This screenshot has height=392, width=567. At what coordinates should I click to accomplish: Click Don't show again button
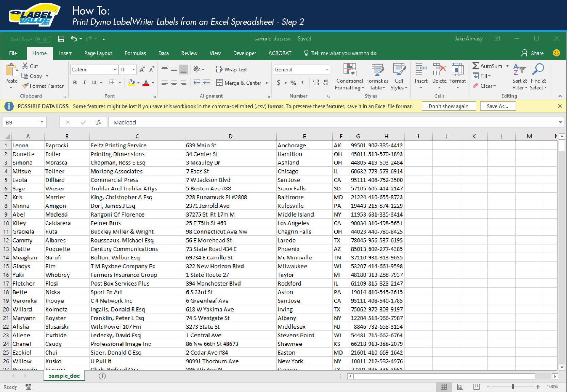(x=448, y=106)
